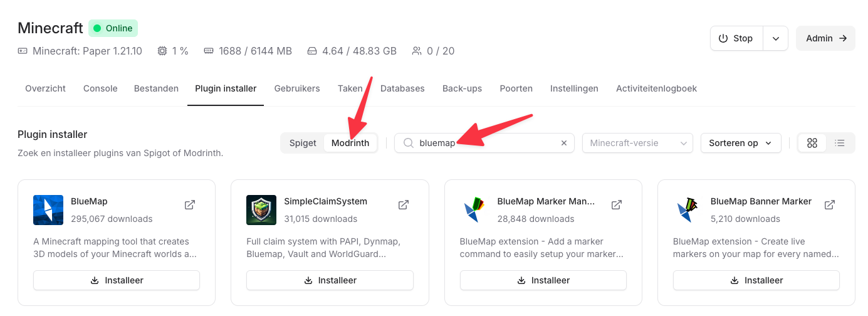868x316 pixels.
Task: Switch to grid view layout
Action: [812, 143]
